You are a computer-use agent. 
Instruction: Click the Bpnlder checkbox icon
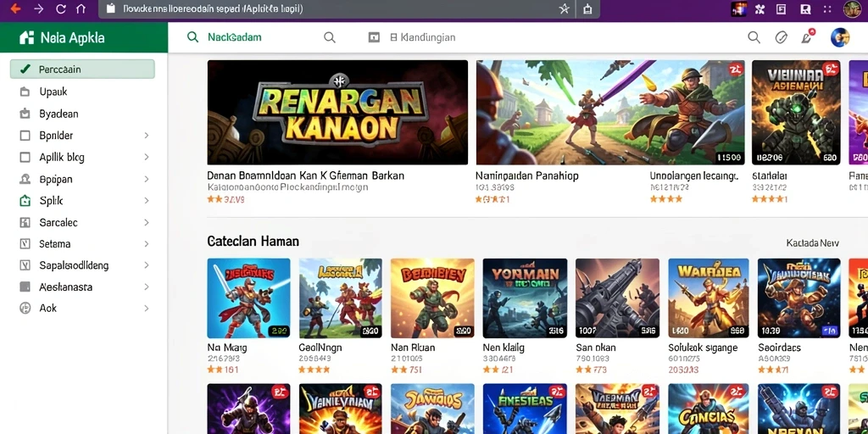pos(25,136)
